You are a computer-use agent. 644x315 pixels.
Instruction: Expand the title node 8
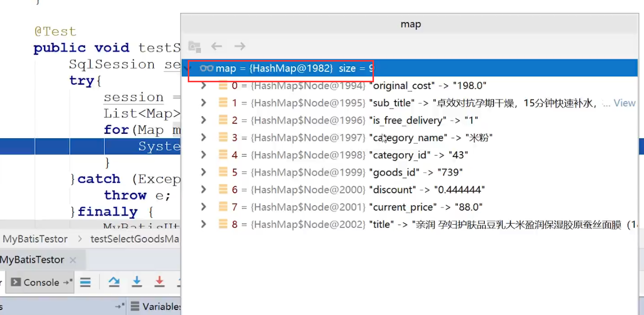[203, 224]
